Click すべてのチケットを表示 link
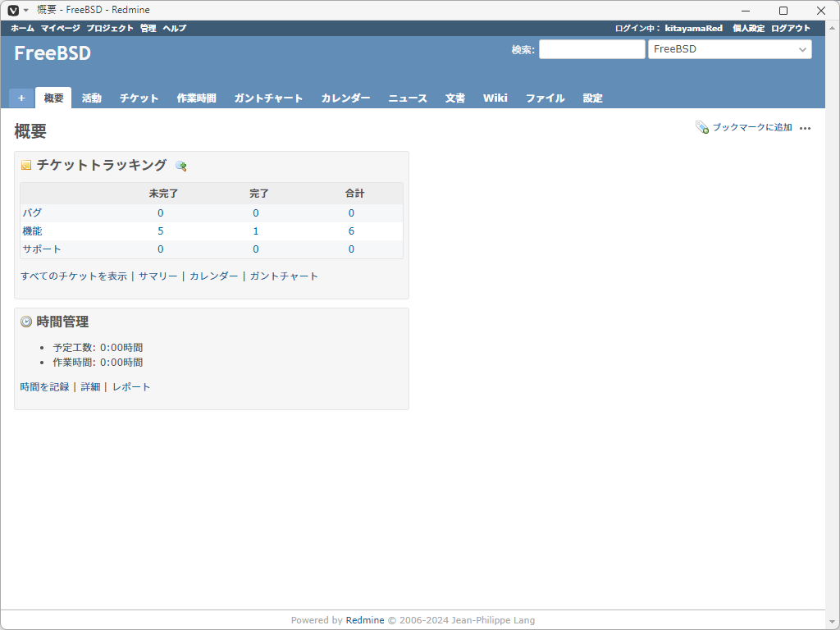This screenshot has width=840, height=630. 74,276
